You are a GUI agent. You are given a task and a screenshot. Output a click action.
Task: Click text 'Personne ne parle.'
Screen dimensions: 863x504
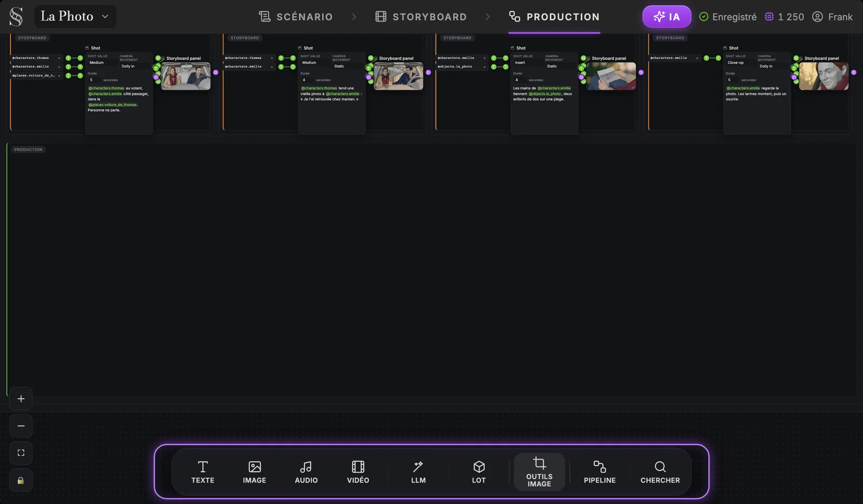coord(104,110)
